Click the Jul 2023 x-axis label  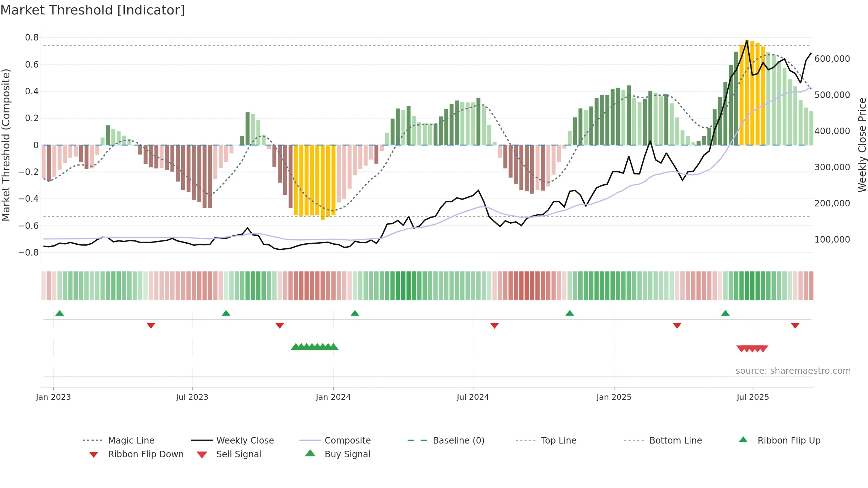click(x=192, y=397)
